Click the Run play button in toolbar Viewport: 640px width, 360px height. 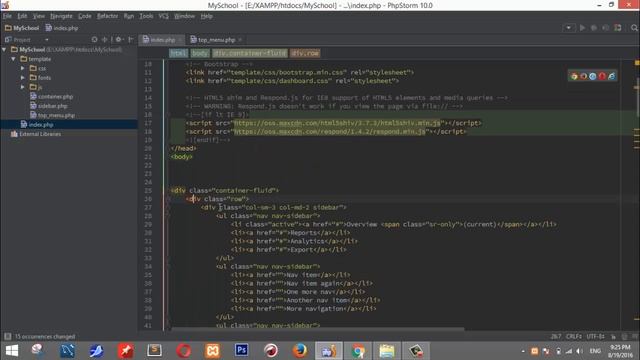(582, 28)
